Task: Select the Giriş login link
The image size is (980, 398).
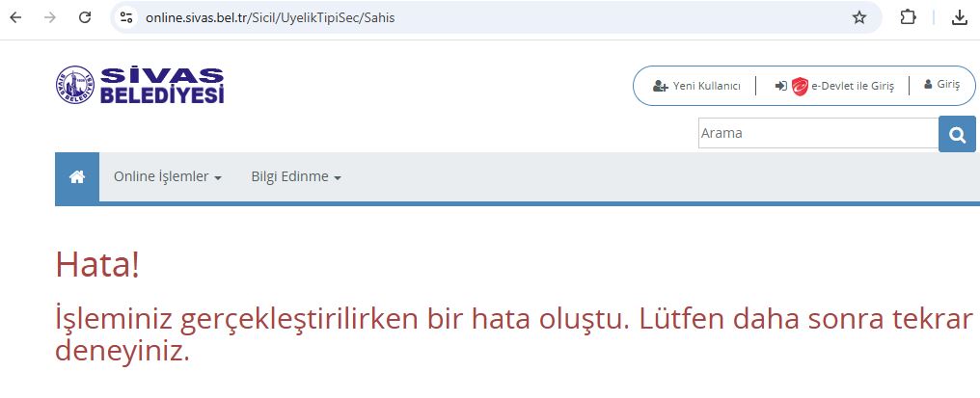Action: pyautogui.click(x=942, y=85)
